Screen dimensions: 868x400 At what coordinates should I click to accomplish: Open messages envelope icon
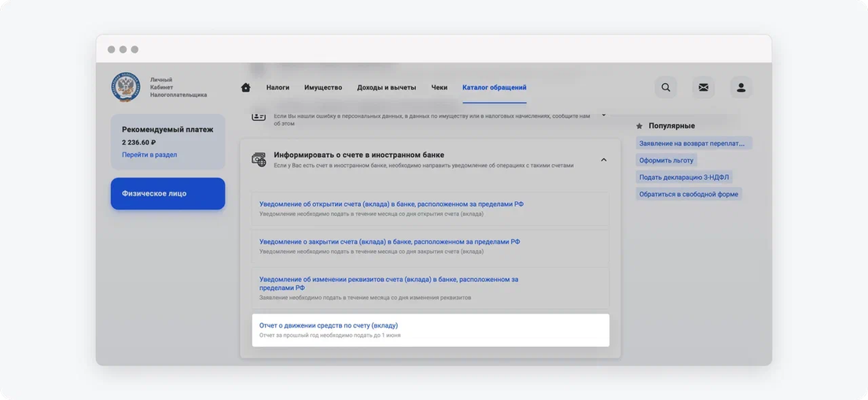click(704, 87)
